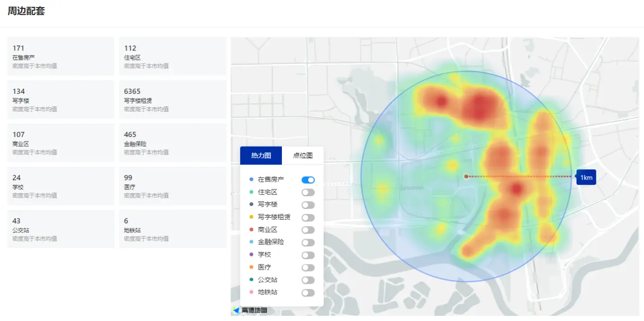Turn off the 在售房产 toggle
The height and width of the screenshot is (321, 644).
(308, 180)
